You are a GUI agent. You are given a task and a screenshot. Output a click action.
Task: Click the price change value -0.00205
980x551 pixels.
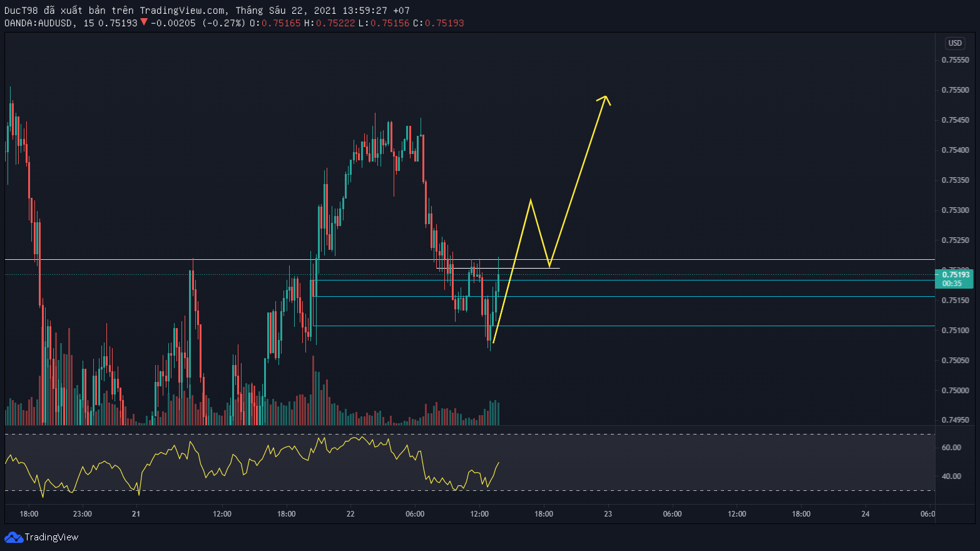[x=173, y=23]
